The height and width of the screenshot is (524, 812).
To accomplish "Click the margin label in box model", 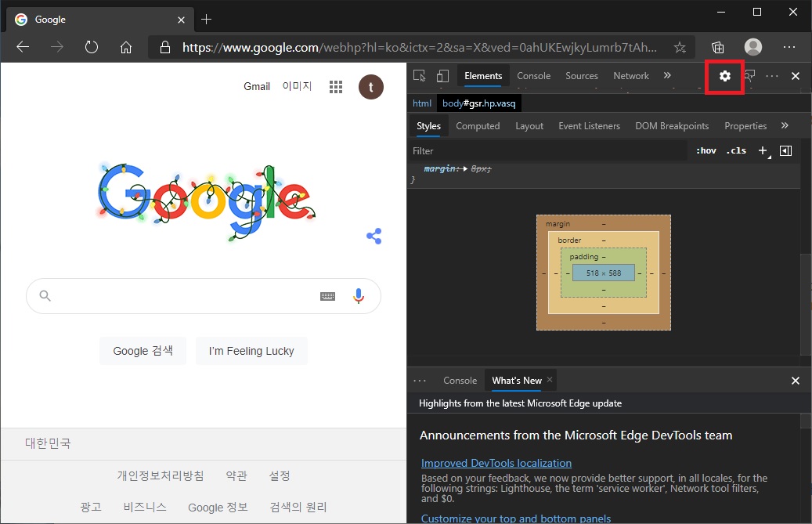I will 558,224.
